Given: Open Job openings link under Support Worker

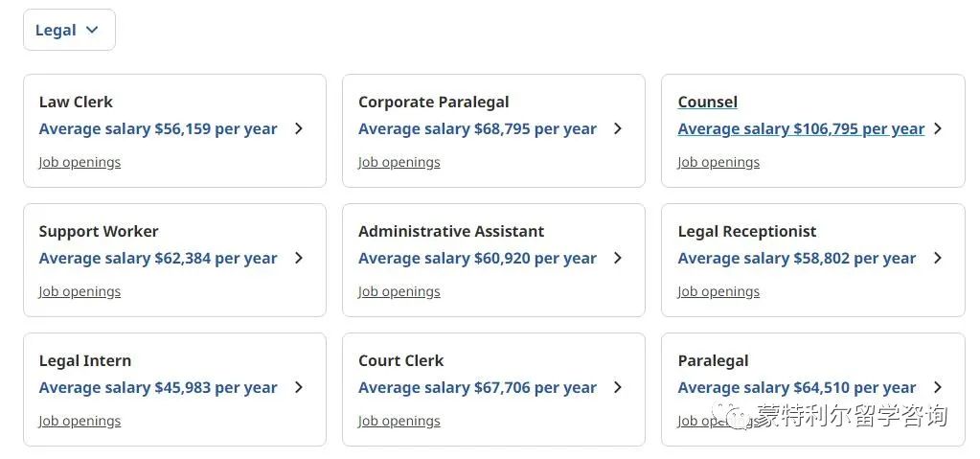Looking at the screenshot, I should 80,292.
